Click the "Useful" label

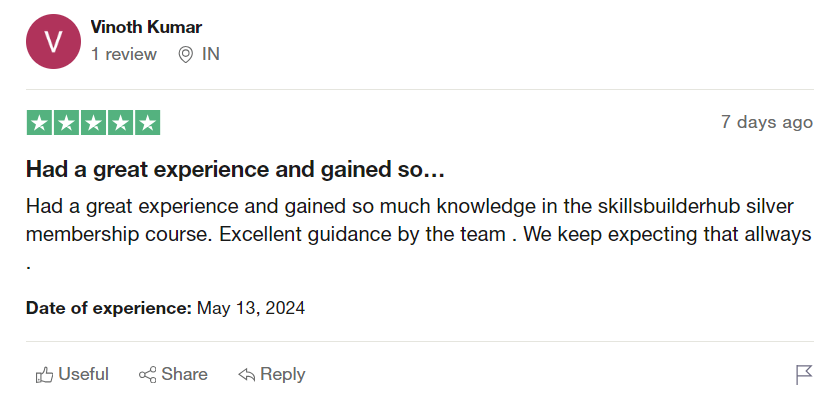click(x=83, y=374)
